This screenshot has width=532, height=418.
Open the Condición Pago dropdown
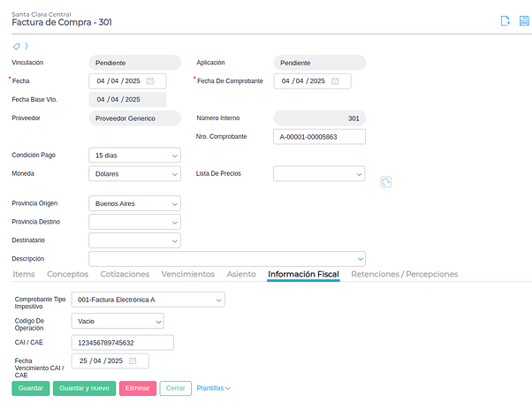click(135, 155)
